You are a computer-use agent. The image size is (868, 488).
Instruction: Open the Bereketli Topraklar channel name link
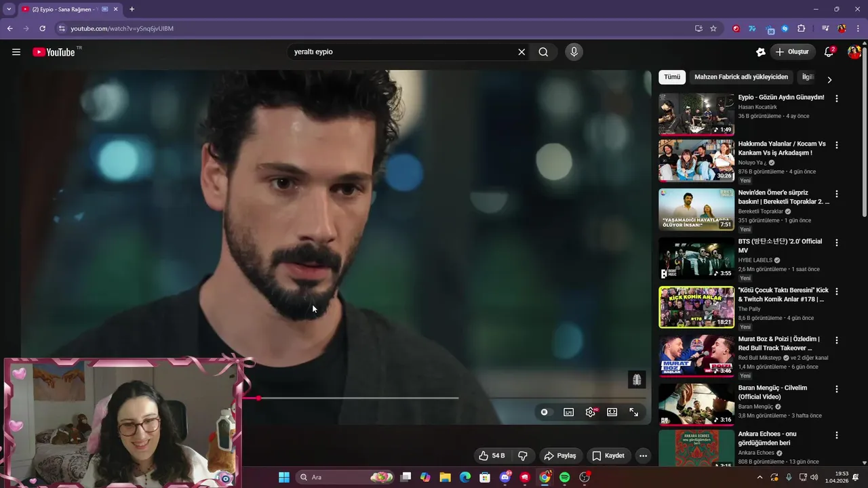[x=760, y=211]
